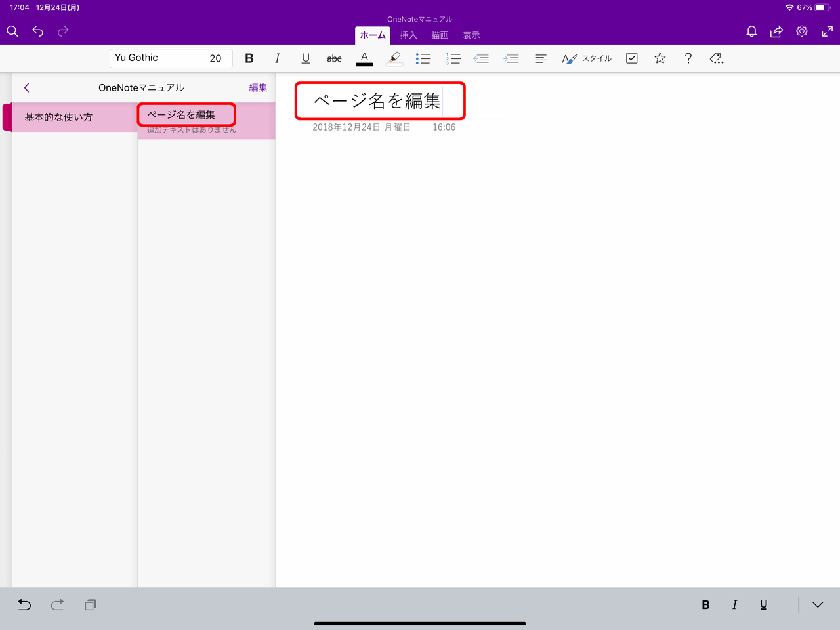The width and height of the screenshot is (840, 630).
Task: Decrease indent level
Action: (x=481, y=58)
